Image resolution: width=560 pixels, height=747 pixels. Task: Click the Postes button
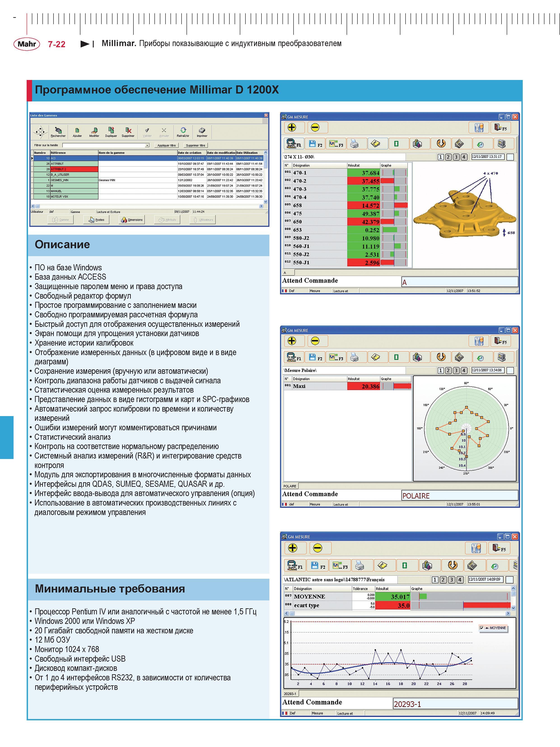pyautogui.click(x=97, y=220)
